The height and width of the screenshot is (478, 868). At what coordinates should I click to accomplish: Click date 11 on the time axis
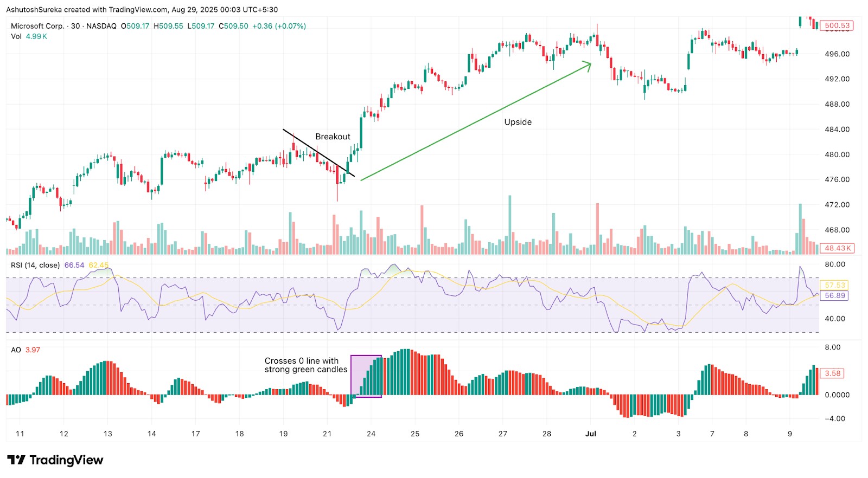pos(20,434)
